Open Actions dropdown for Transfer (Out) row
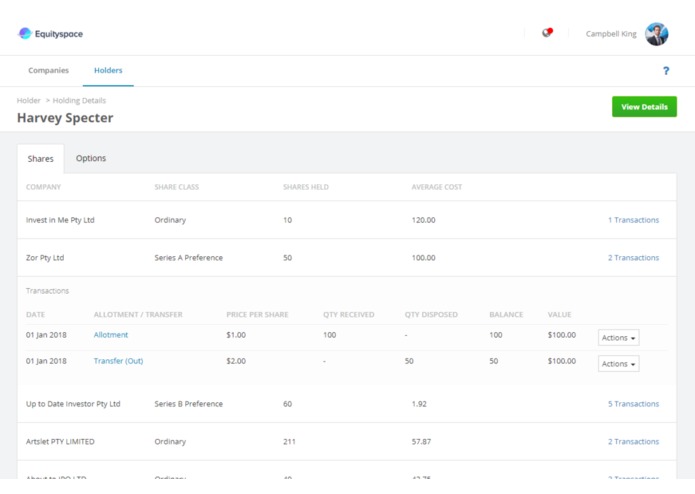This screenshot has height=494, width=695. point(618,364)
